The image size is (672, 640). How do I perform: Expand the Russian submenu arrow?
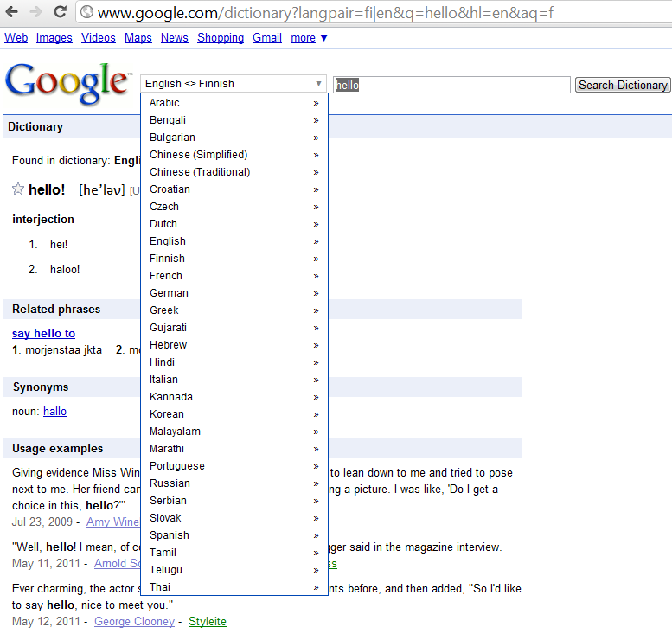coord(316,483)
